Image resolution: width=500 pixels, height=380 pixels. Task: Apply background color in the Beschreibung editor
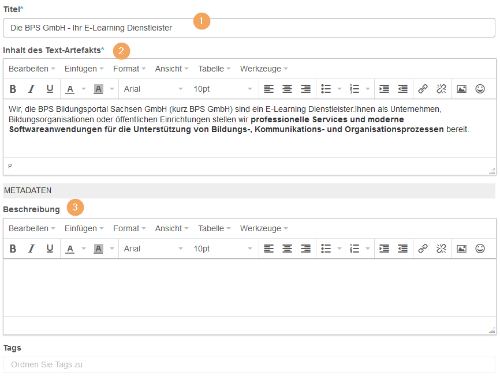coord(98,249)
